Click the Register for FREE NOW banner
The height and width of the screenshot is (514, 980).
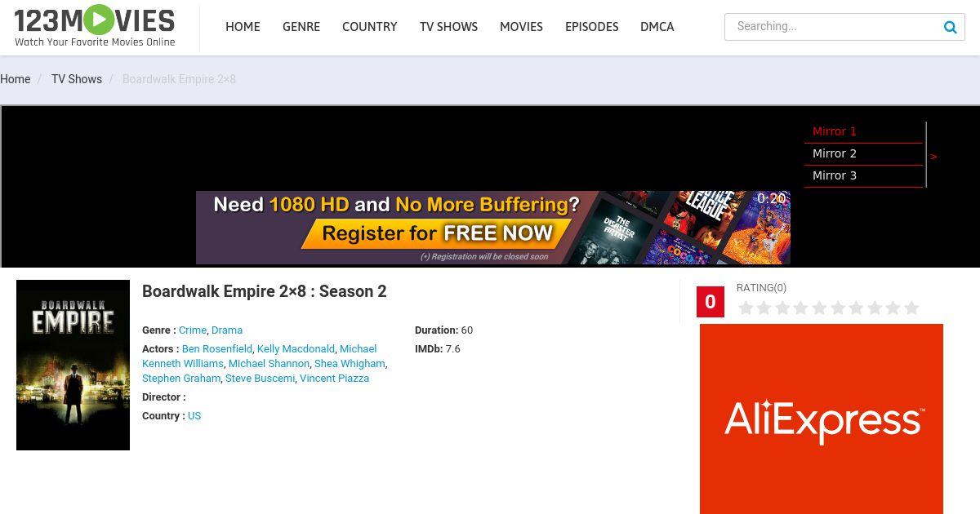point(492,228)
